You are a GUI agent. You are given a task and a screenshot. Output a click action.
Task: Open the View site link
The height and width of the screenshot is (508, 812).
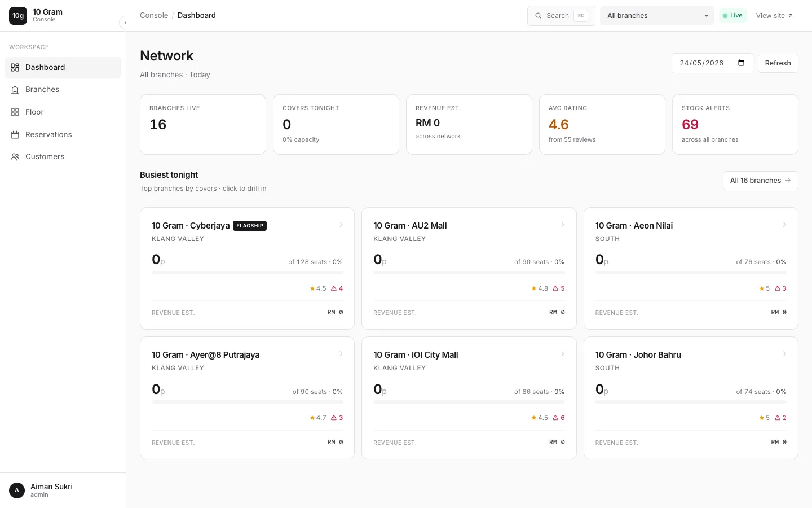click(774, 16)
